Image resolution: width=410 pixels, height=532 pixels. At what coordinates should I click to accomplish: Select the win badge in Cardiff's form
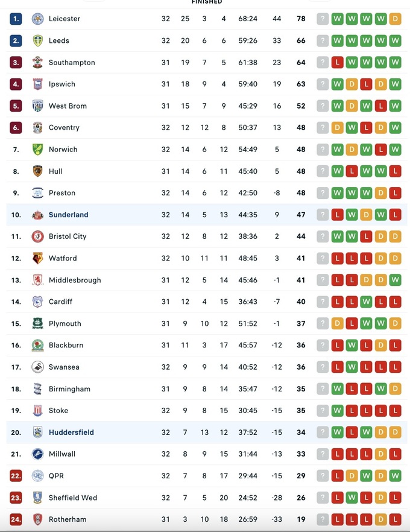(367, 302)
